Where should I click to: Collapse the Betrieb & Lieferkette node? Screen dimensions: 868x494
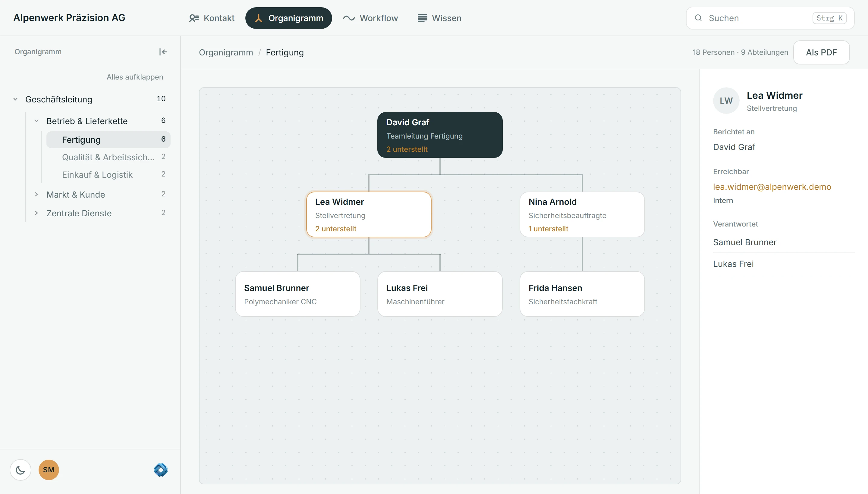[36, 121]
